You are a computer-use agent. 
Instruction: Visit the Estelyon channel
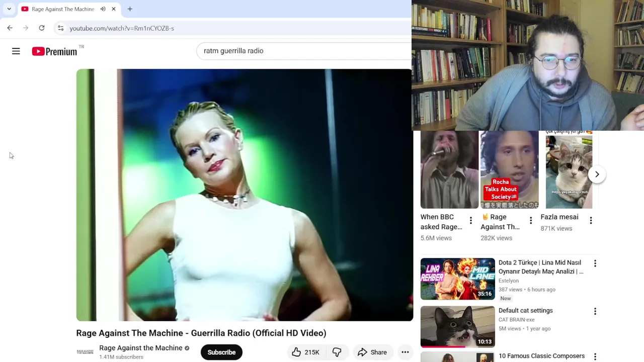click(x=509, y=281)
